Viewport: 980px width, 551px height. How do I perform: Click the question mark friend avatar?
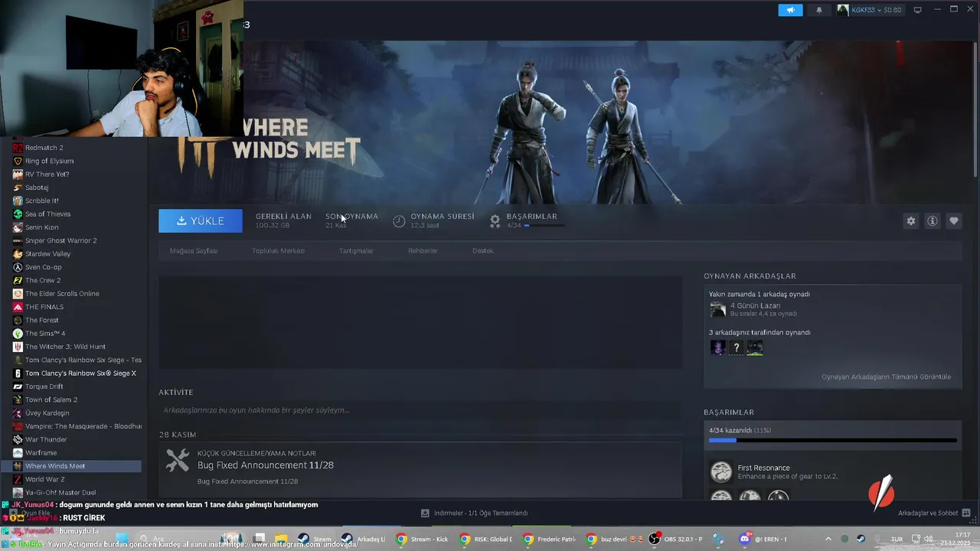tap(737, 348)
